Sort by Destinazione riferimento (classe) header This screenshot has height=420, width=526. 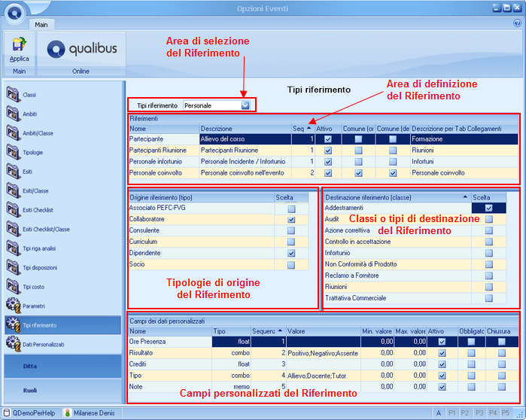397,198
